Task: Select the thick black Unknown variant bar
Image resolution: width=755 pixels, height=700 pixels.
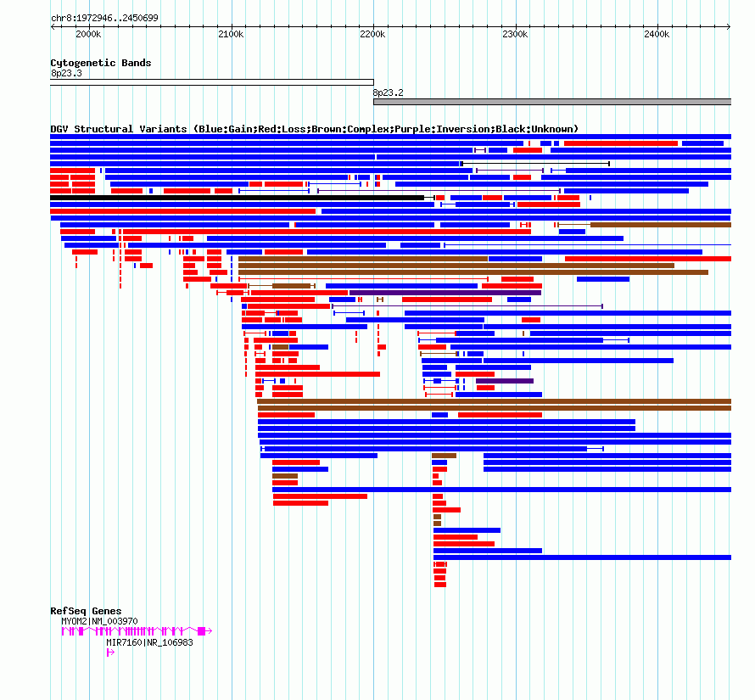Action: [x=237, y=198]
